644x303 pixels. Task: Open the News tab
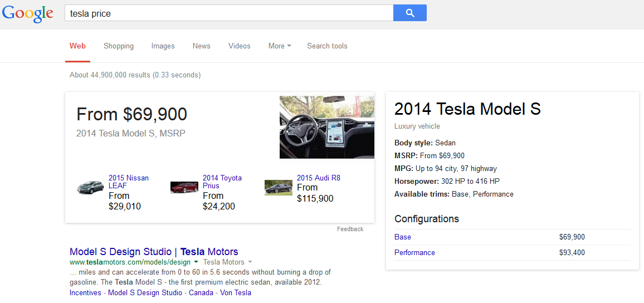pyautogui.click(x=201, y=46)
